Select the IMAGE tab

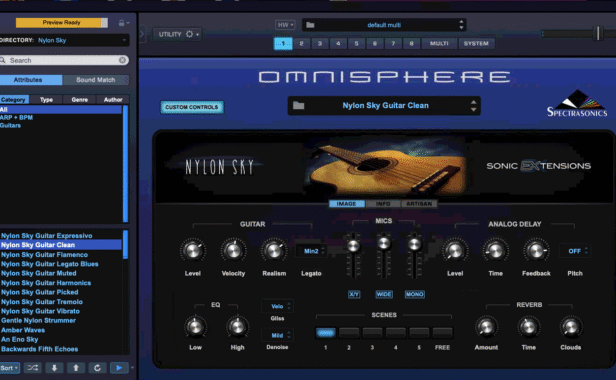pos(346,204)
